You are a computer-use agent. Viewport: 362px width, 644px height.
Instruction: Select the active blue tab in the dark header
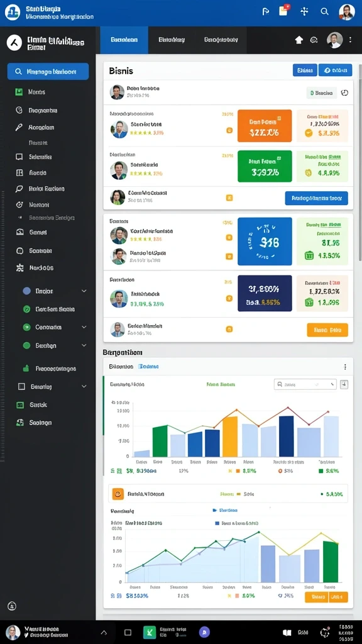[124, 40]
